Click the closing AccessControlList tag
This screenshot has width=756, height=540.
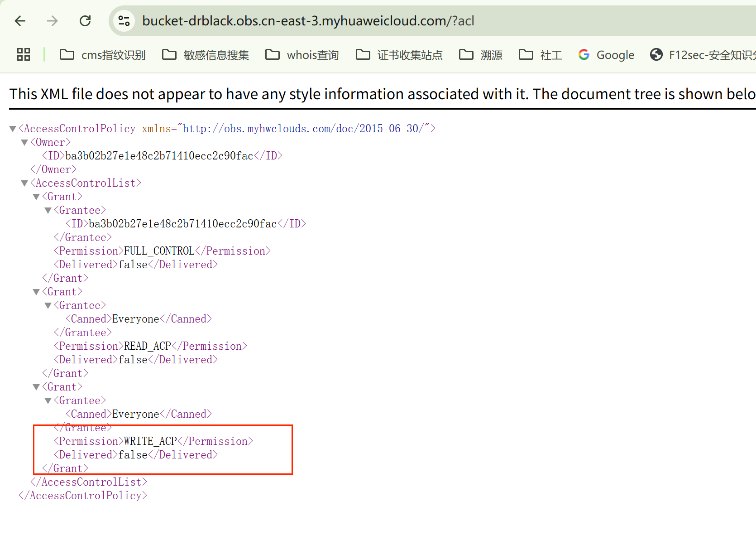89,482
